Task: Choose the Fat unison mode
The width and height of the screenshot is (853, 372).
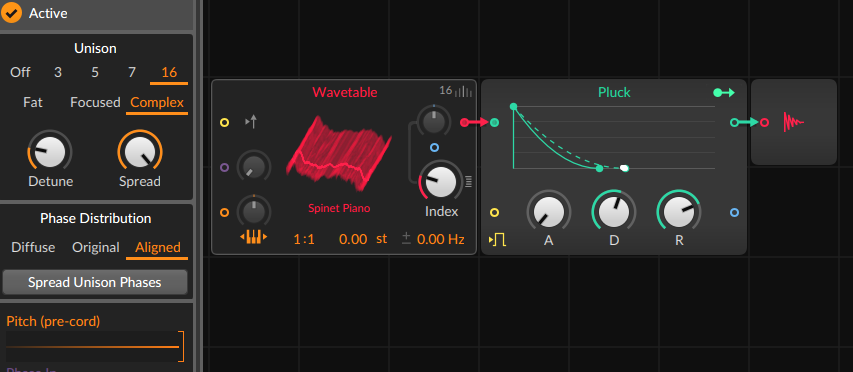Action: pos(33,102)
